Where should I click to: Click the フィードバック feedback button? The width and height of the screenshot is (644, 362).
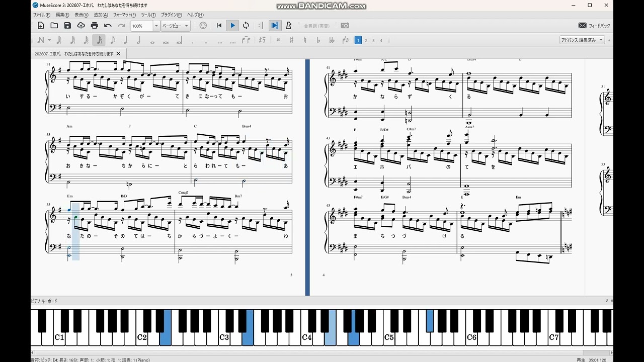tap(594, 26)
